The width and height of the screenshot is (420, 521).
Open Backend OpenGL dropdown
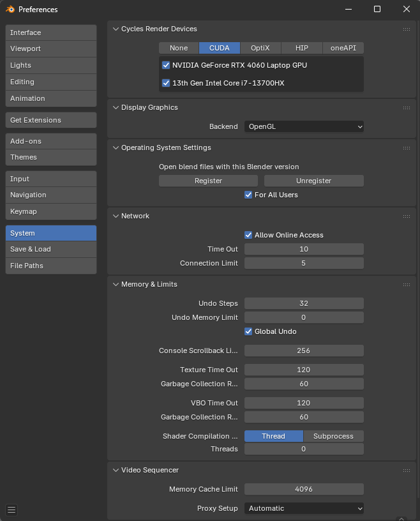pos(304,126)
